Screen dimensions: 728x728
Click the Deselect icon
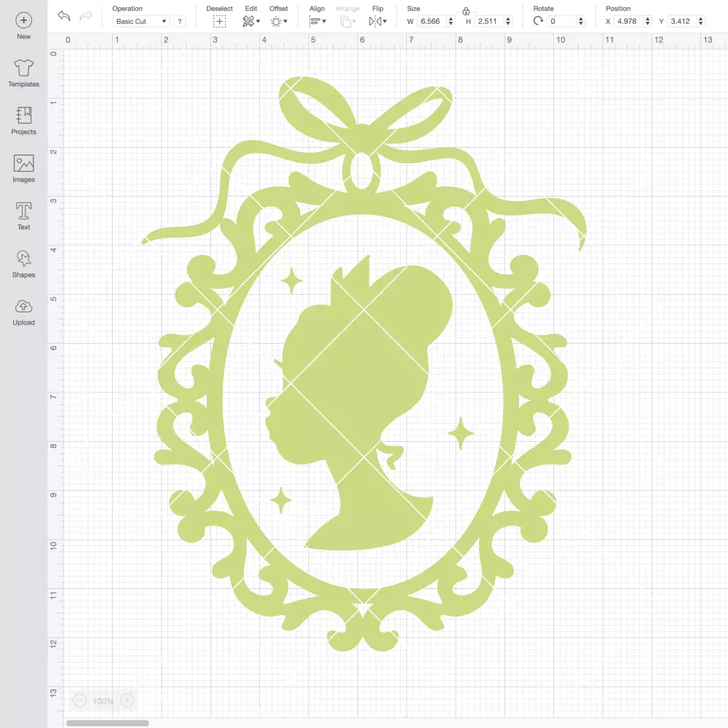[x=219, y=21]
